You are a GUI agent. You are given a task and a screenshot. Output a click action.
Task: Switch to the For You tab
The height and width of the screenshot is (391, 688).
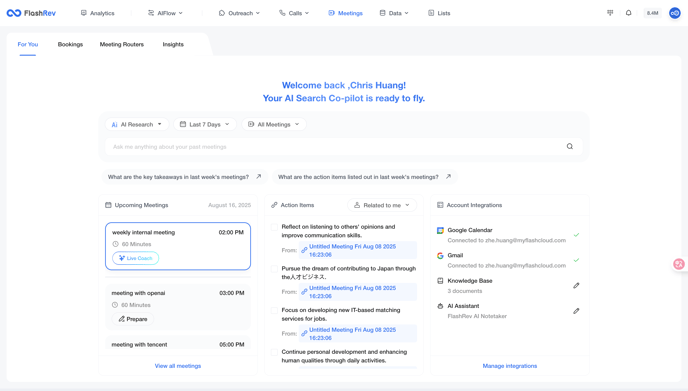28,44
